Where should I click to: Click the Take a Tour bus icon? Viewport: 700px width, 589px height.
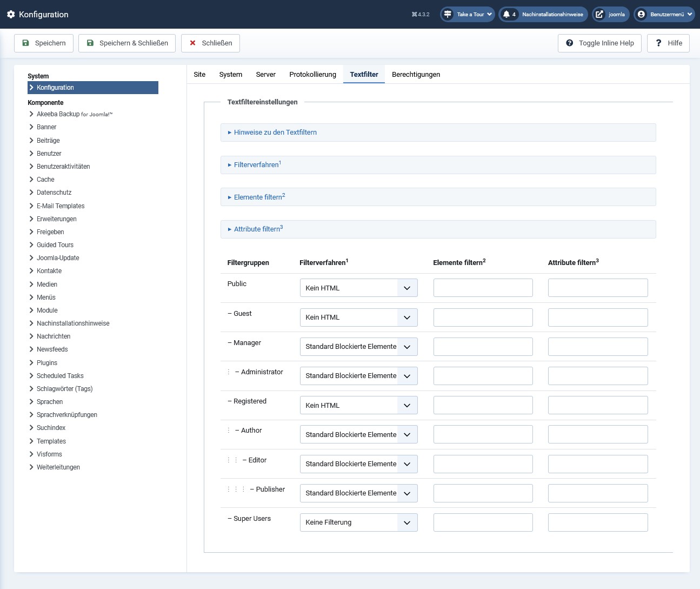coord(448,15)
